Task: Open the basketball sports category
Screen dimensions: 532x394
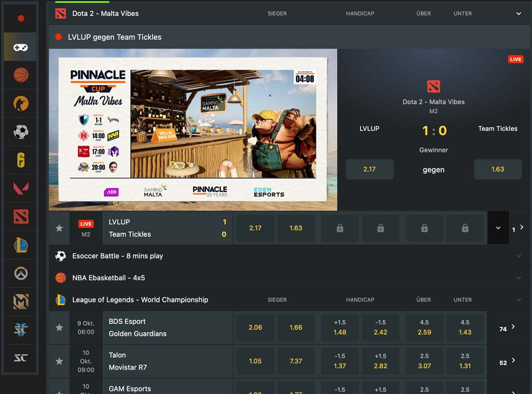Action: (19, 75)
